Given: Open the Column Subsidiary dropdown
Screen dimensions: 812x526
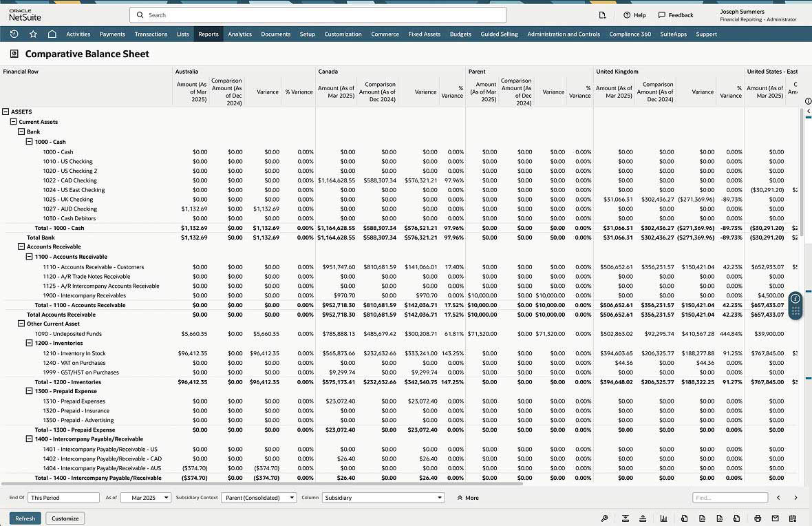Looking at the screenshot, I should pos(383,498).
